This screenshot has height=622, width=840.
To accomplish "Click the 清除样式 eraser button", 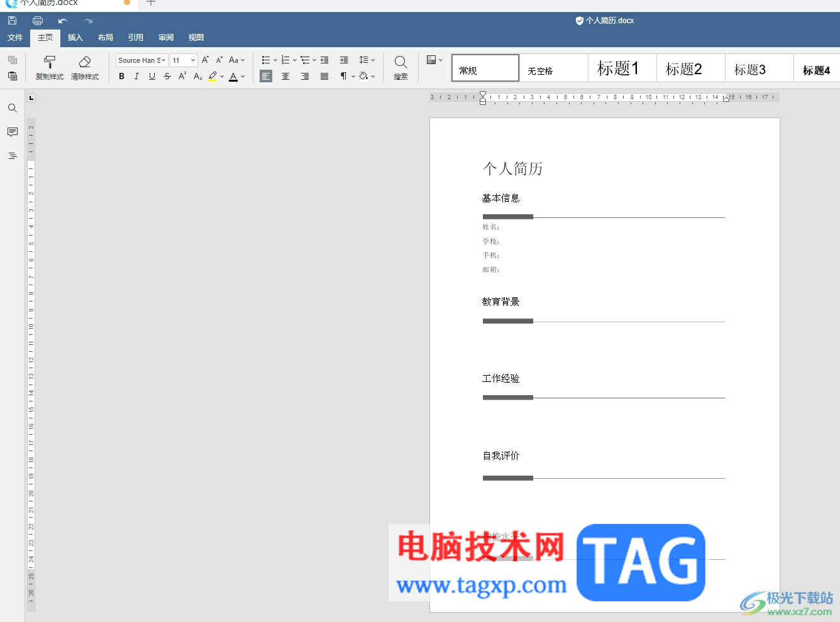I will [x=85, y=68].
